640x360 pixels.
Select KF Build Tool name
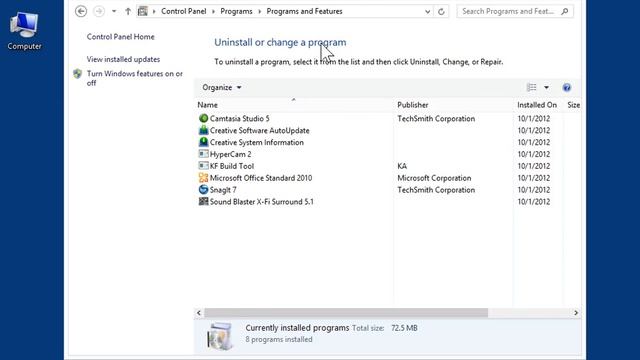point(232,166)
